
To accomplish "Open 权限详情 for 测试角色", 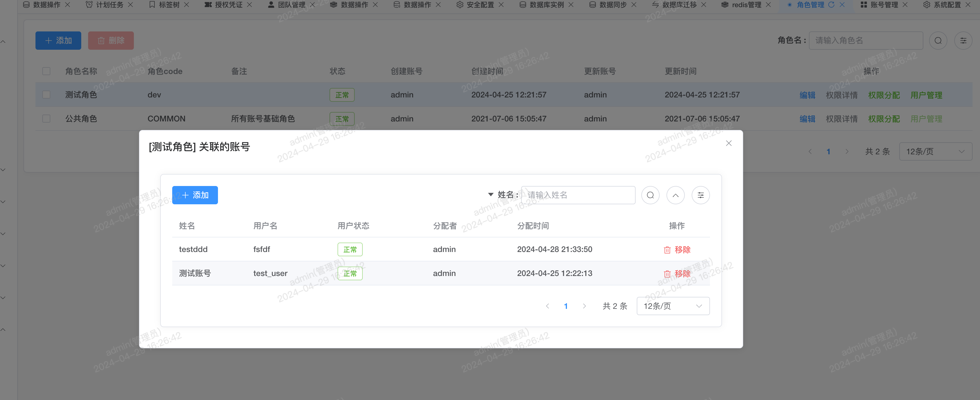I will point(842,95).
